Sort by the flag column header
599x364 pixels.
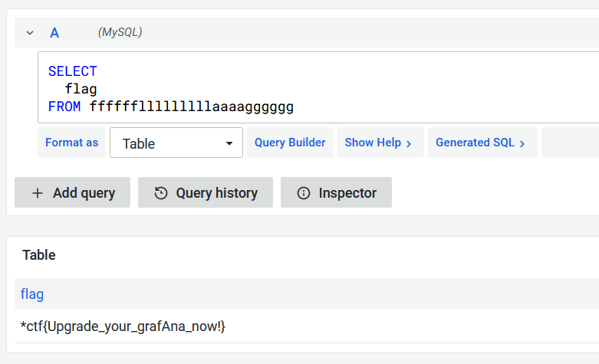(32, 293)
